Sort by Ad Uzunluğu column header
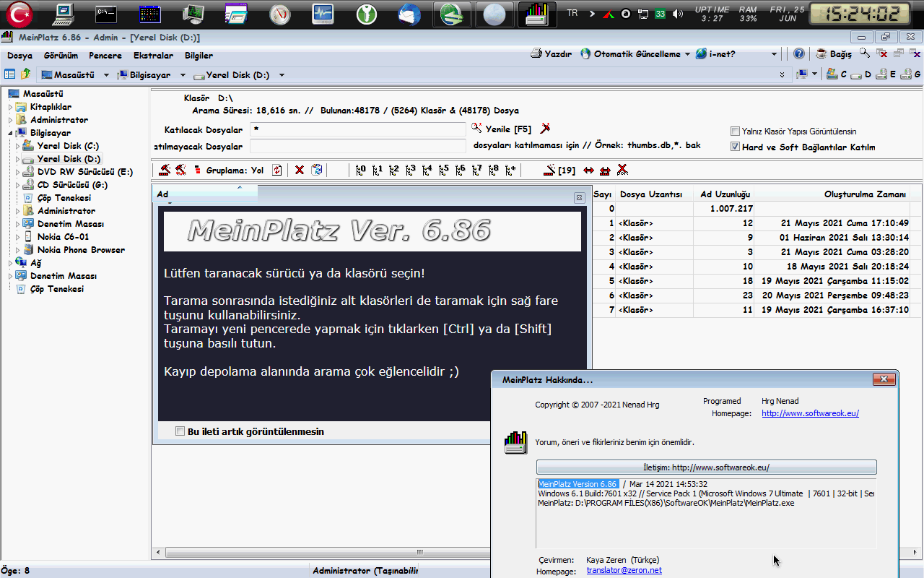 (725, 194)
